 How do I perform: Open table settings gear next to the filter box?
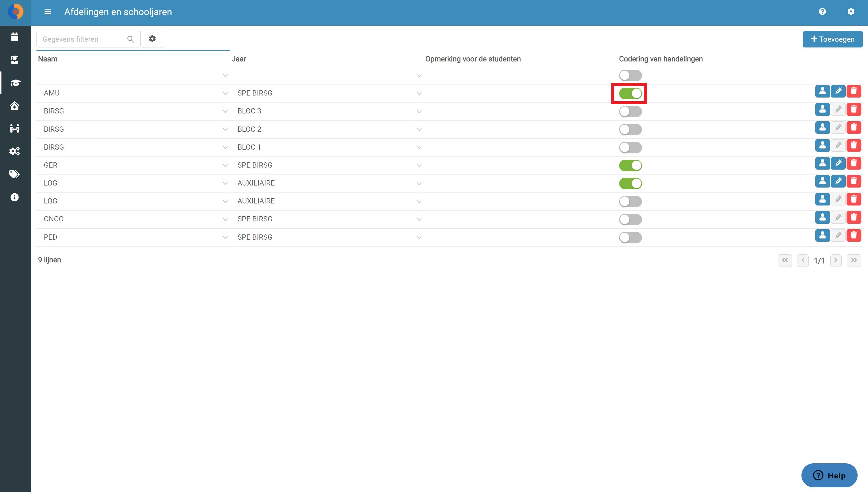tap(152, 39)
